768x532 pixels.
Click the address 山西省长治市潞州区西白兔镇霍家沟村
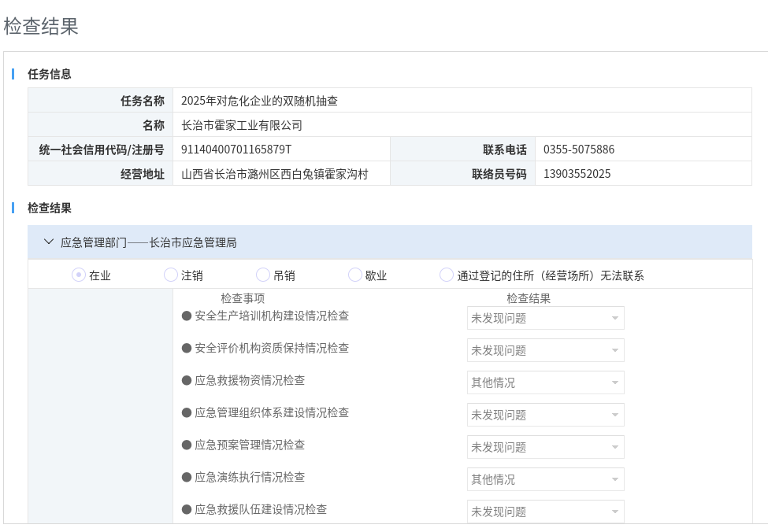[x=275, y=174]
